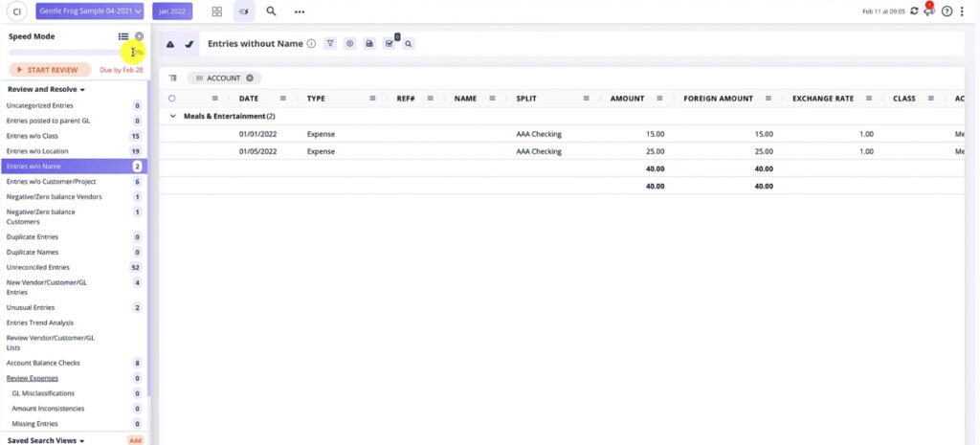Click the filter funnel icon
The height and width of the screenshot is (445, 980).
[330, 44]
